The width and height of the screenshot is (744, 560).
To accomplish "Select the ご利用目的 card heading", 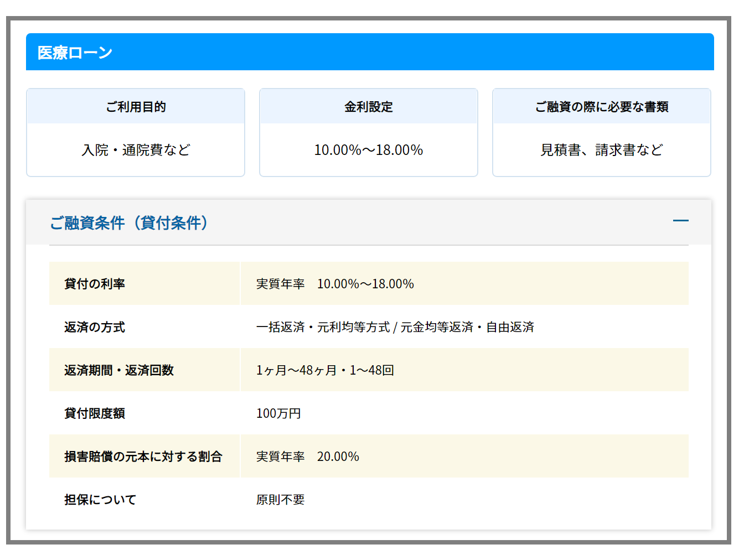I will coord(136,107).
